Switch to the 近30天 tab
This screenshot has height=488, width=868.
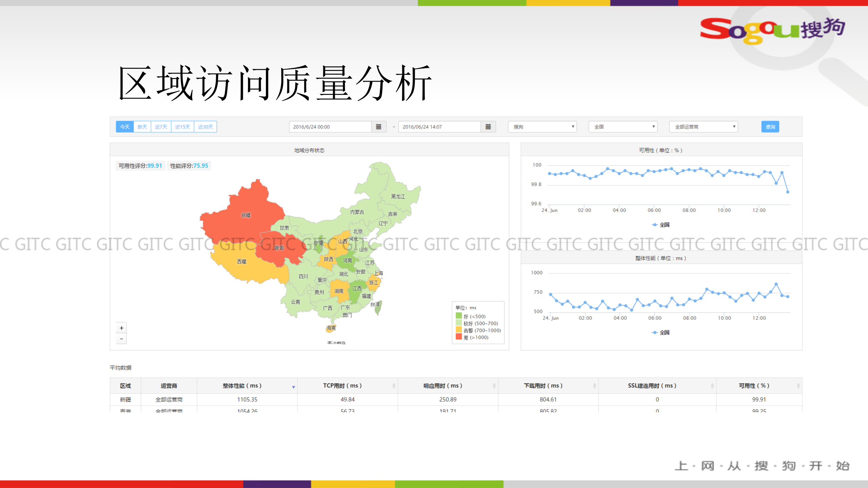click(205, 126)
